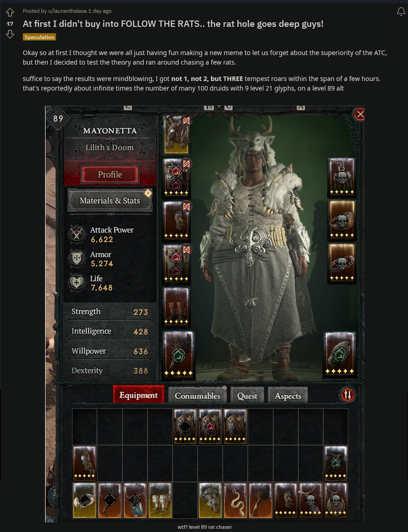
Task: Open u/lauranthalasa's profile link
Action: click(67, 11)
